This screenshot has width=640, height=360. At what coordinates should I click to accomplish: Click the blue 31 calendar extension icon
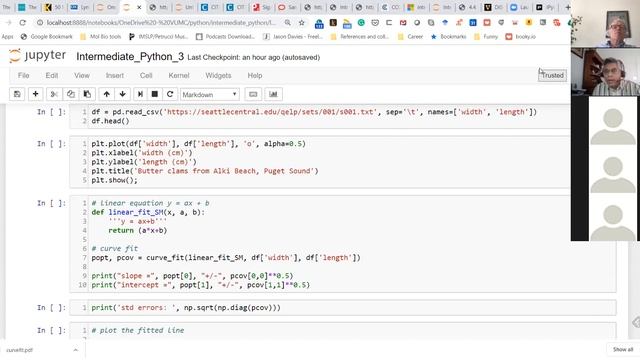[x=473, y=23]
